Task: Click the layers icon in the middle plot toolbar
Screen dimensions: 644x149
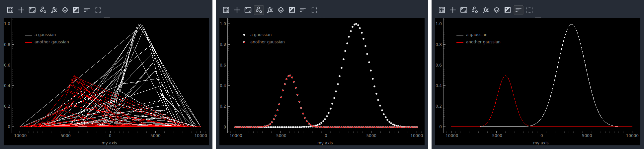Action: 281,10
